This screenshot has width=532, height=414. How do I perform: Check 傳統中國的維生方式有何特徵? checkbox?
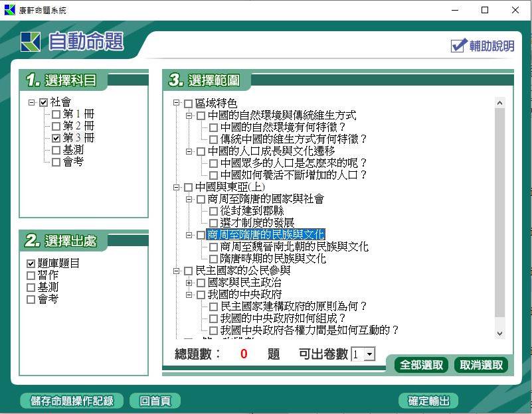point(213,139)
